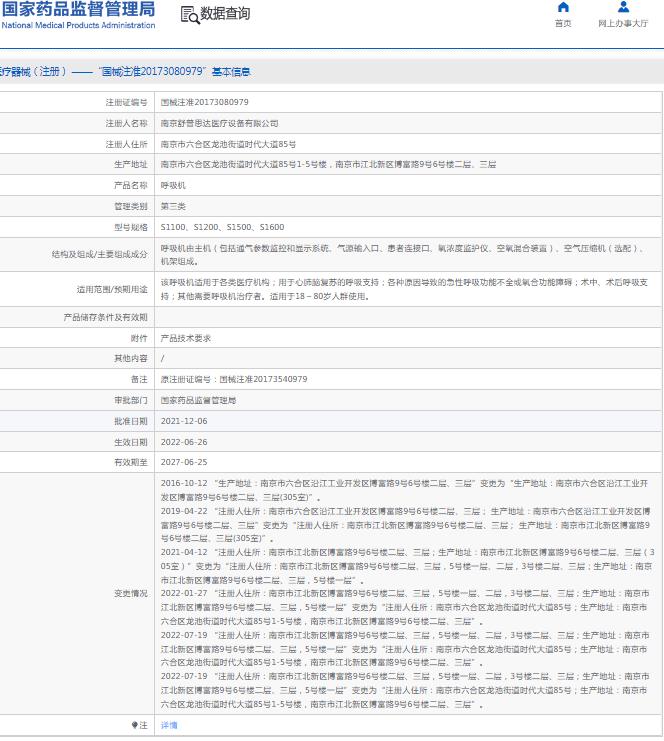
Task: Click the 审批部门 label
Action: (130, 400)
